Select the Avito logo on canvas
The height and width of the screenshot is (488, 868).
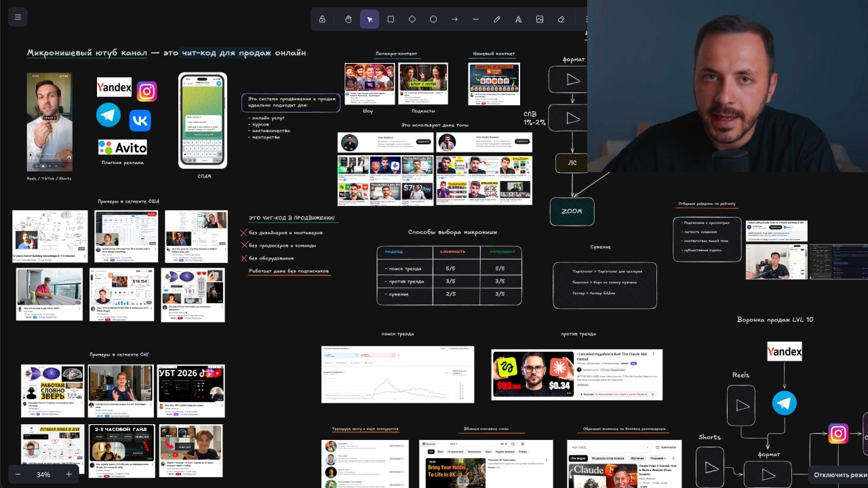click(122, 147)
